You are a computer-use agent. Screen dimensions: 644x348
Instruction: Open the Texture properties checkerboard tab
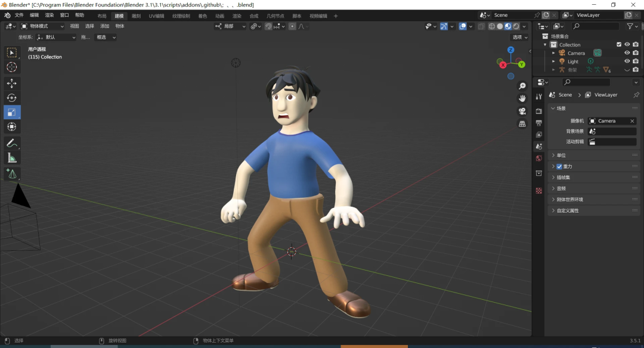tap(539, 191)
